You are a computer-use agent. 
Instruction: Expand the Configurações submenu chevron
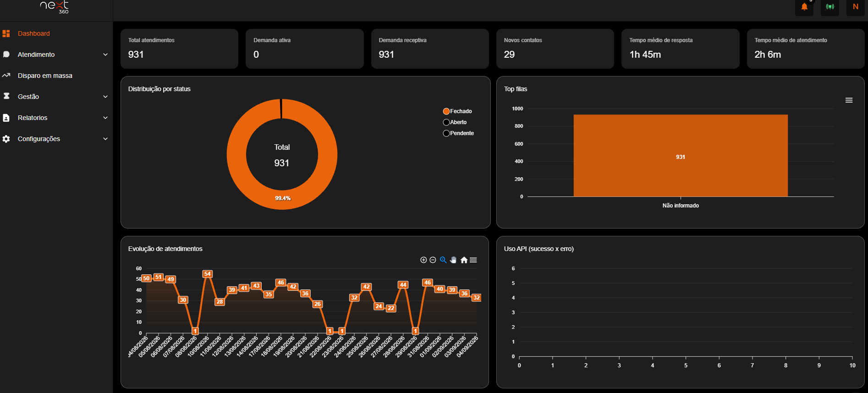click(x=105, y=139)
